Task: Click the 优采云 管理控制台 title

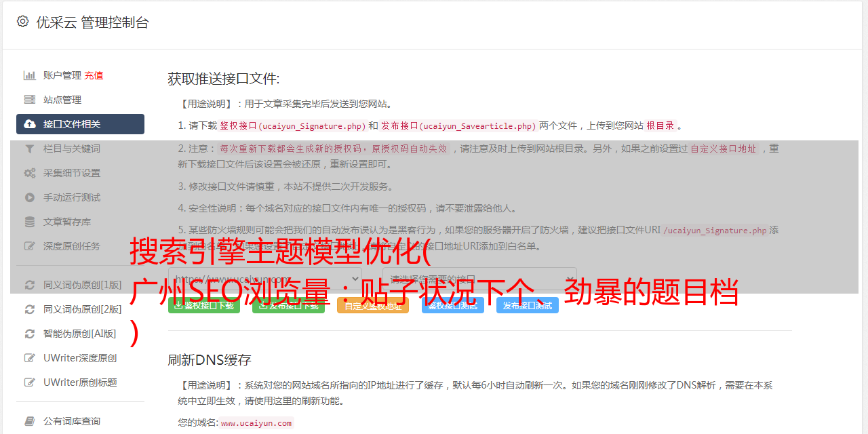Action: pos(92,22)
